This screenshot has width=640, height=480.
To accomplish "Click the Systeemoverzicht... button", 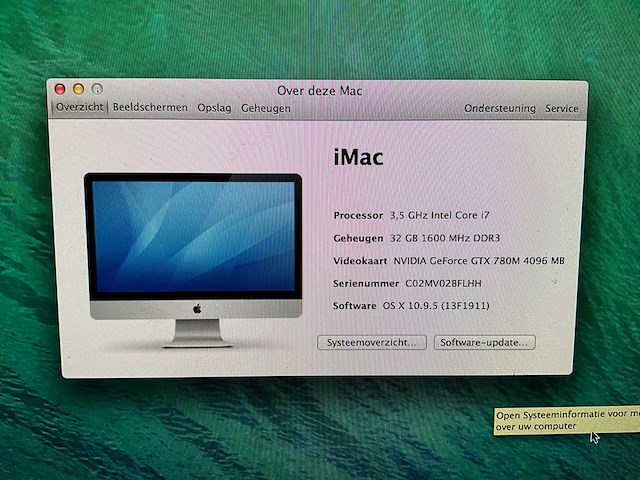I will coord(372,342).
